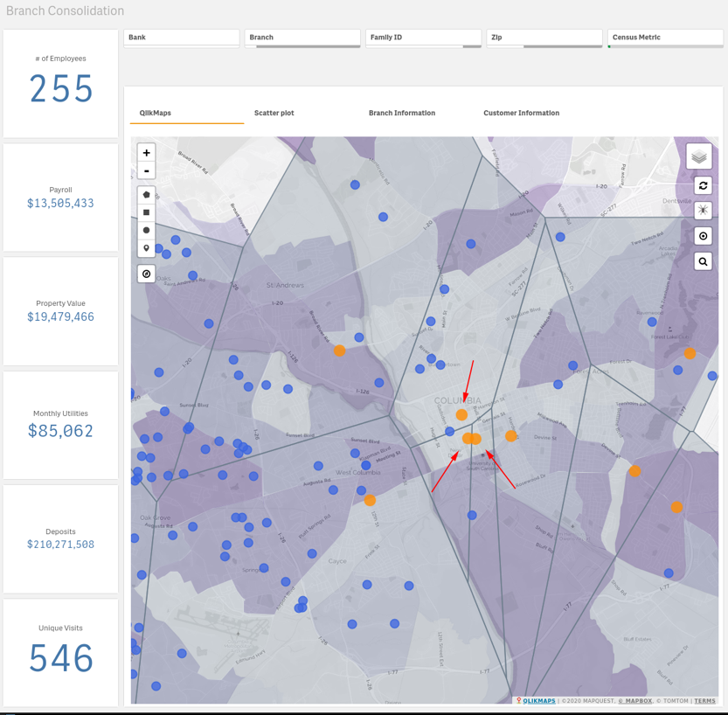Select the circle draw tool
The width and height of the screenshot is (728, 715).
click(146, 231)
